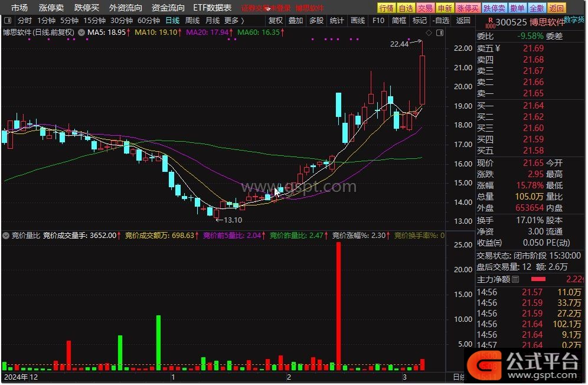Click the purple 跌停卖 button

point(494,8)
